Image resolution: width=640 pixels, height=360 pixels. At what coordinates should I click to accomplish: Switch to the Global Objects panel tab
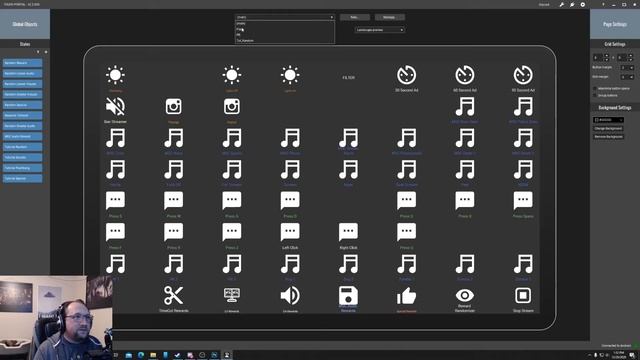[x=25, y=24]
